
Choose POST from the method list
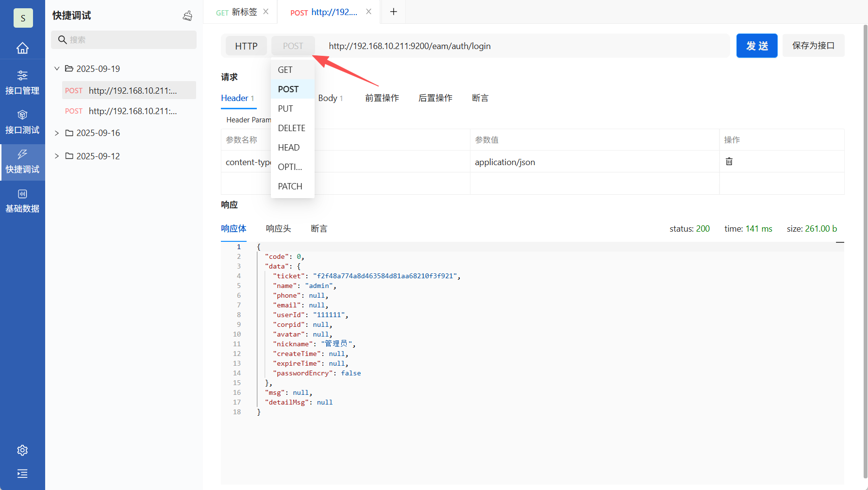(x=293, y=89)
